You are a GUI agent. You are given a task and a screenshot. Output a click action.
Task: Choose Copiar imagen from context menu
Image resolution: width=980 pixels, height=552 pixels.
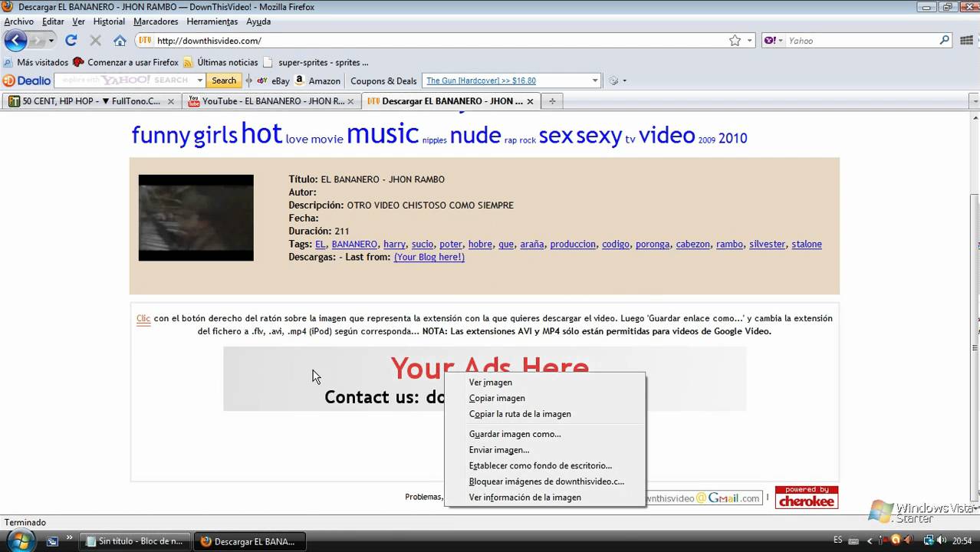click(x=545, y=398)
